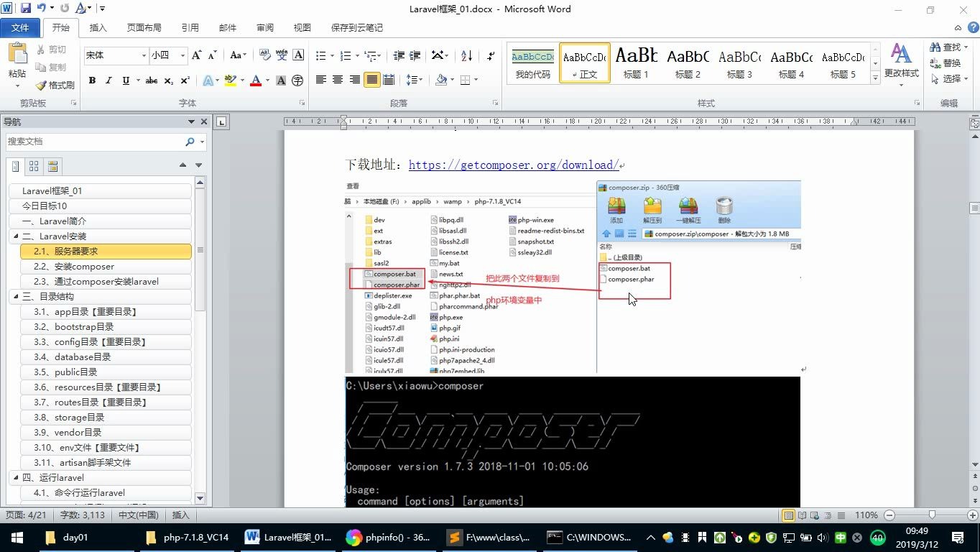Apply subscript formatting
This screenshot has width=980, height=552.
168,80
